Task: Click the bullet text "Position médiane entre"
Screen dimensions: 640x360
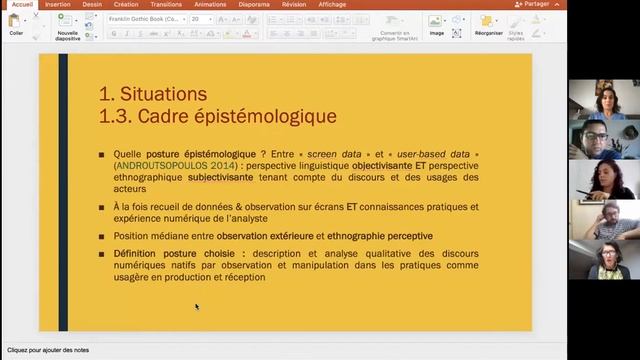Action: coord(164,236)
